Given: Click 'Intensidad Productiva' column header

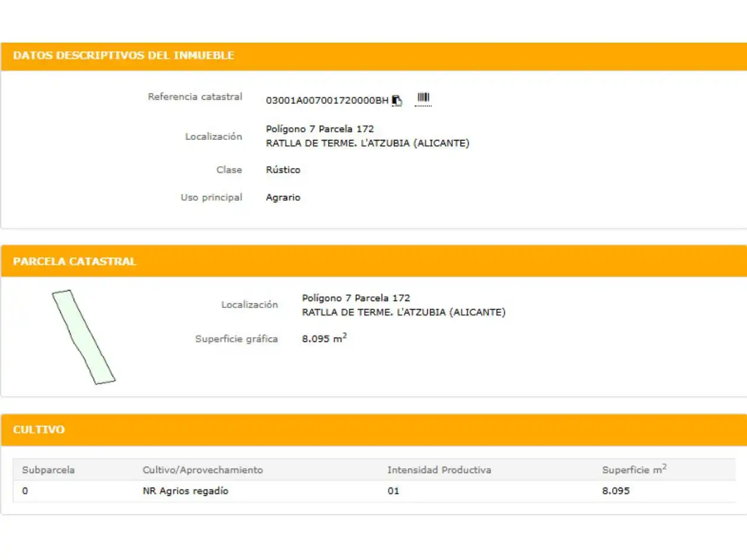Looking at the screenshot, I should [x=439, y=470].
